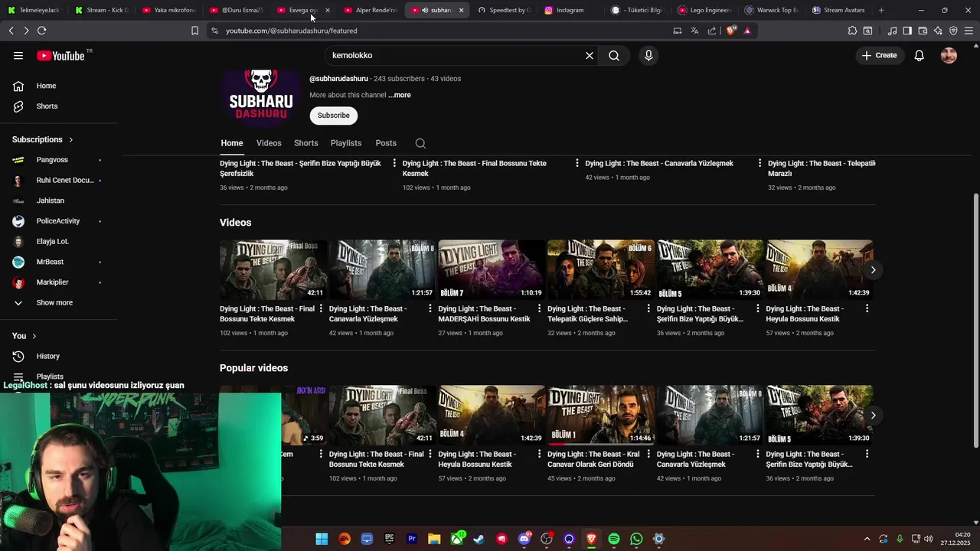Open Windows Start menu
The height and width of the screenshot is (551, 980).
coord(322,540)
